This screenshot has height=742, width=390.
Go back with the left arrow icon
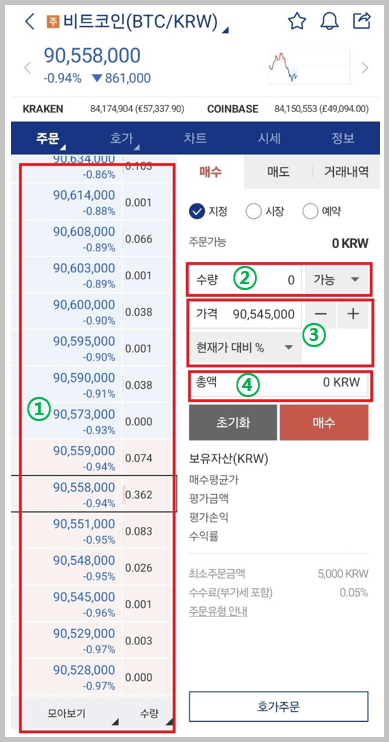point(30,21)
